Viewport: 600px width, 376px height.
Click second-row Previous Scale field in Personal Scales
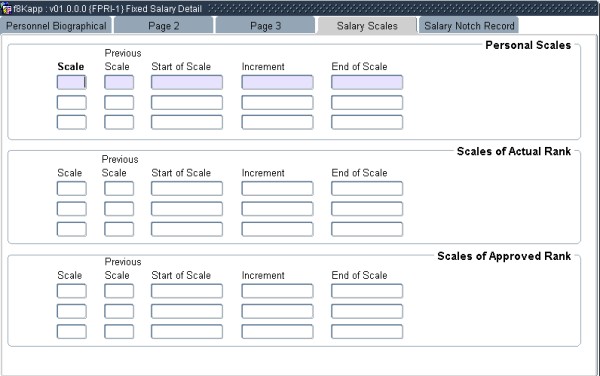tap(119, 103)
